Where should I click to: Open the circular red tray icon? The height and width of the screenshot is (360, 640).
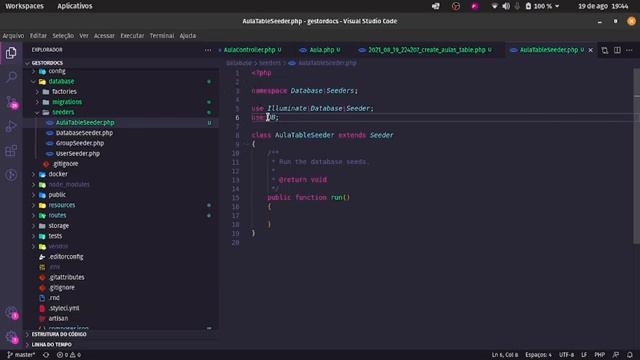[456, 6]
